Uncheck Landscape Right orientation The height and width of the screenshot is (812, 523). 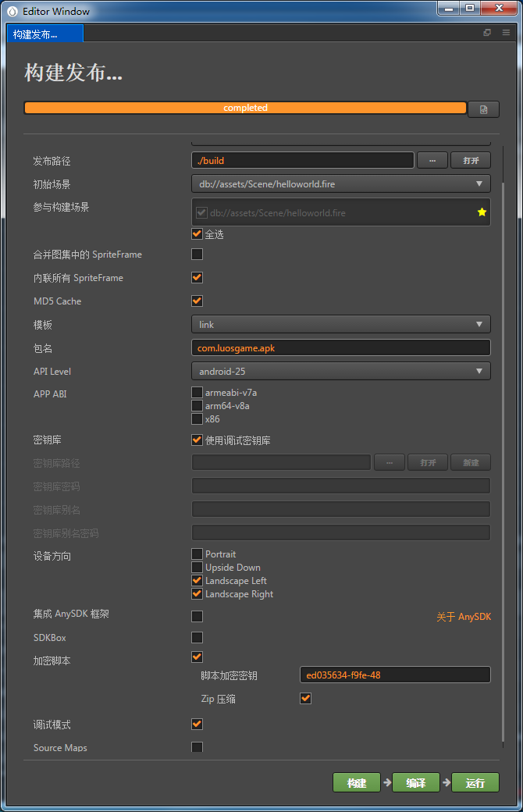(x=197, y=593)
